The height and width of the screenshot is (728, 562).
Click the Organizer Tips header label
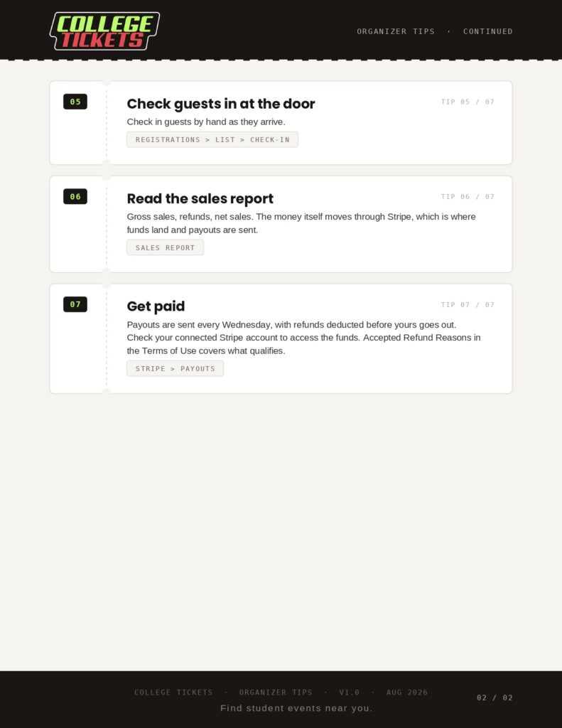click(396, 31)
